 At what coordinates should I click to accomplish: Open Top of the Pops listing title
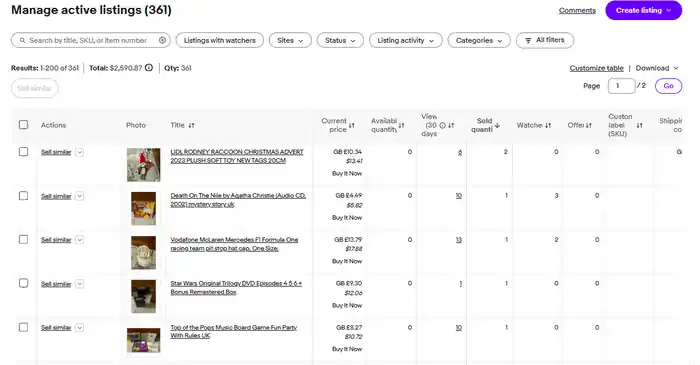click(233, 332)
